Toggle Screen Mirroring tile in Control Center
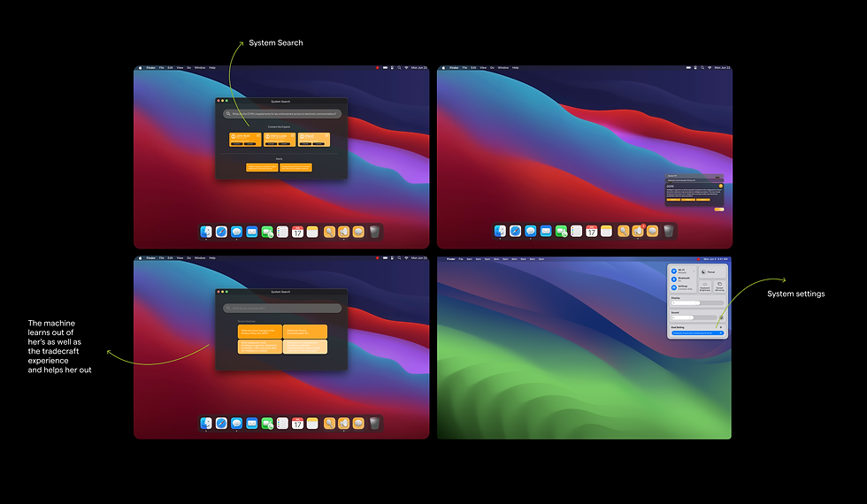Image resolution: width=867 pixels, height=504 pixels. pyautogui.click(x=719, y=286)
